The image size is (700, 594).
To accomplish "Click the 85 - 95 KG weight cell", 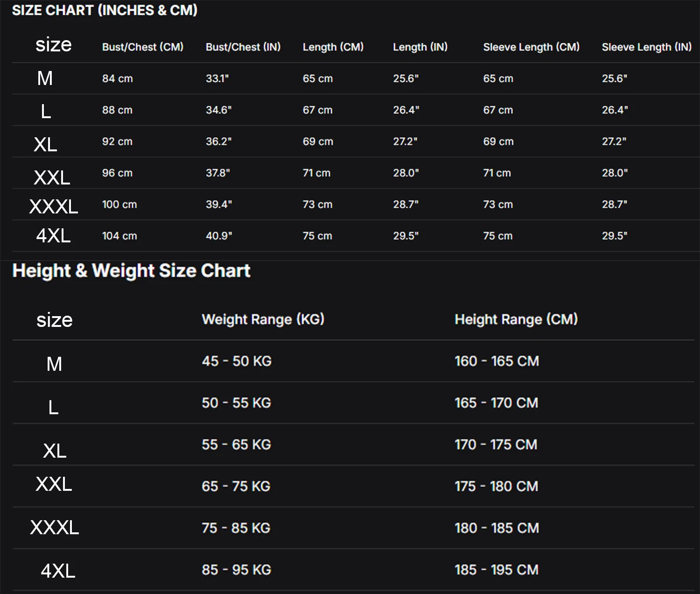I will [x=237, y=570].
